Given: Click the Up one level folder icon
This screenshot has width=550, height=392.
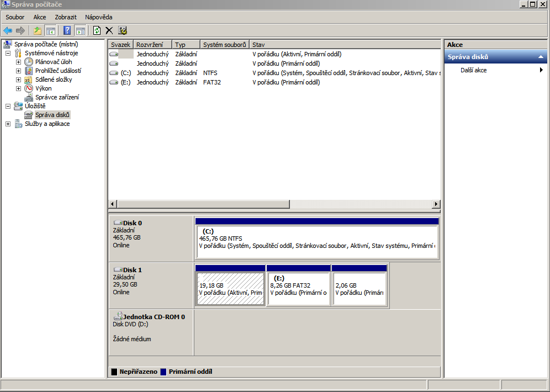Looking at the screenshot, I should coord(38,30).
